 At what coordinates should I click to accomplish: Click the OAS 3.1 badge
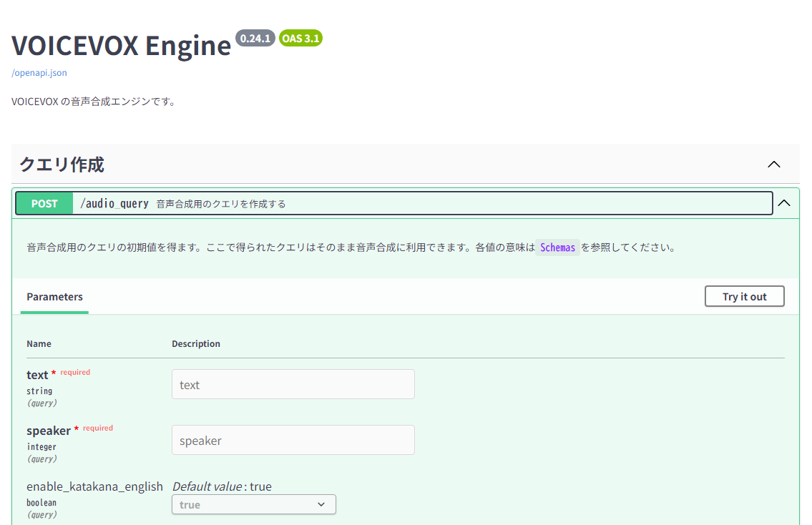pyautogui.click(x=300, y=39)
